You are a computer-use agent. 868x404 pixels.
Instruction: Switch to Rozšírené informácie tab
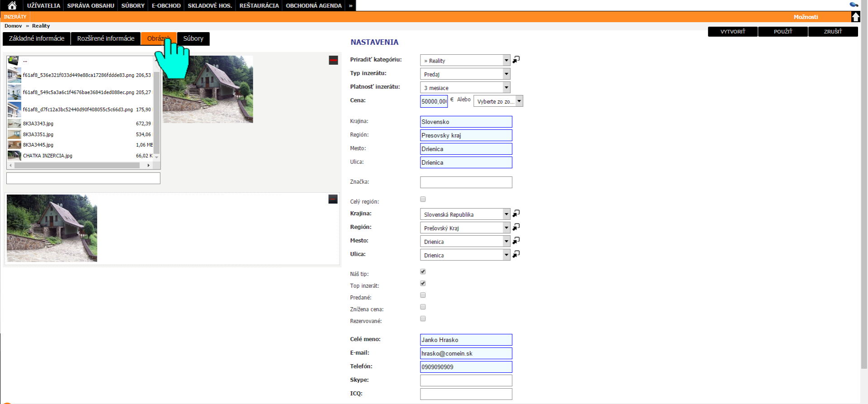coord(106,38)
